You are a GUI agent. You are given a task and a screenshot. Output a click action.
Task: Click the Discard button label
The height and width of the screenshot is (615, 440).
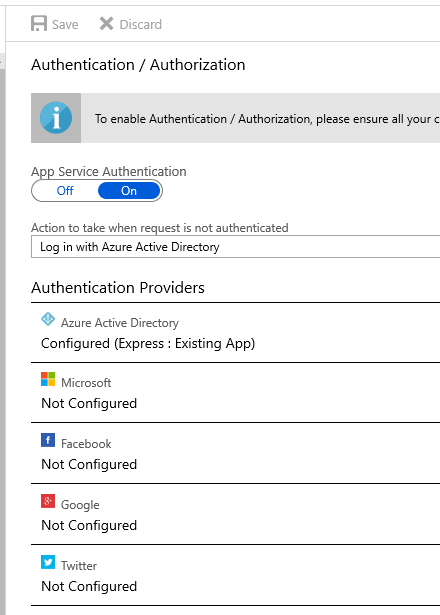(x=140, y=24)
